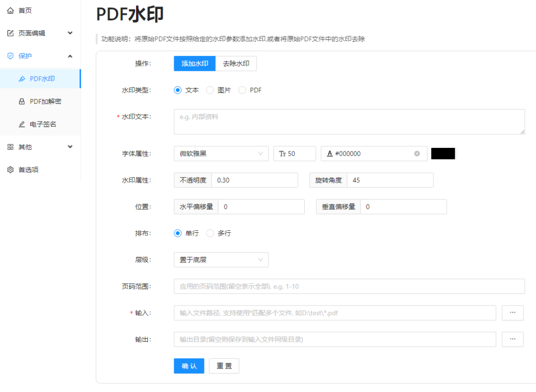Click the shield icon next to 保护
Viewport: 536px width, 392px height.
pyautogui.click(x=10, y=56)
